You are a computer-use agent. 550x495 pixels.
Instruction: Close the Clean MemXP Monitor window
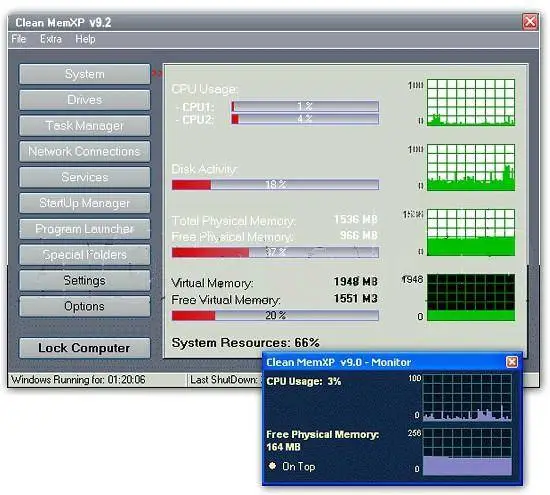pos(512,362)
